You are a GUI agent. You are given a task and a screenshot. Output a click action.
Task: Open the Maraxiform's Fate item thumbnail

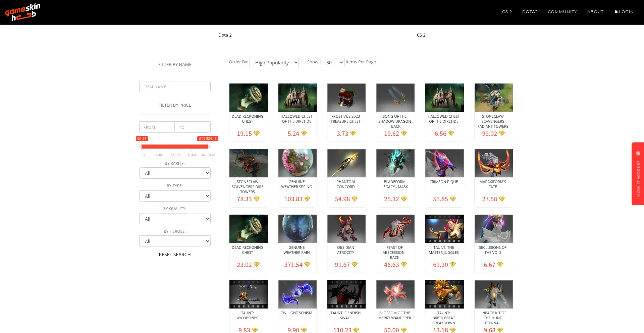pos(493,163)
